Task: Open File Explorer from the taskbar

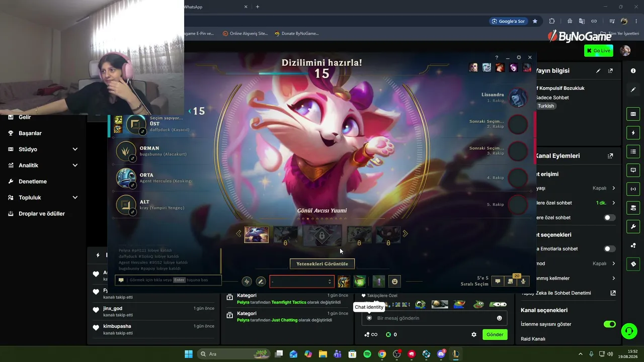Action: (323, 354)
